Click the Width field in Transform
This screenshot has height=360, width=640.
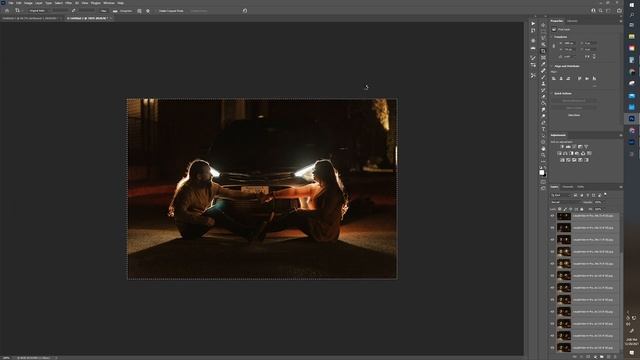pyautogui.click(x=569, y=43)
